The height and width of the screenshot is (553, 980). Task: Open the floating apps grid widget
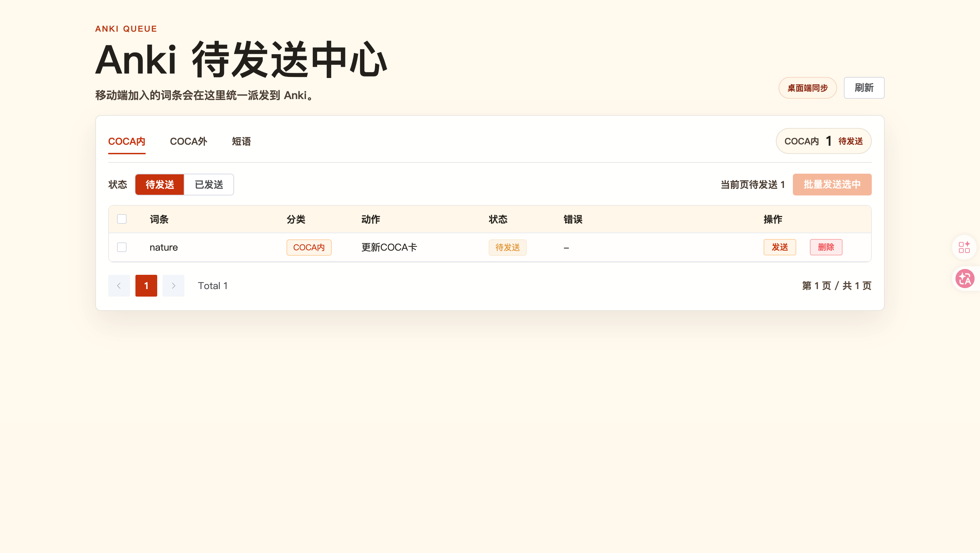[964, 247]
